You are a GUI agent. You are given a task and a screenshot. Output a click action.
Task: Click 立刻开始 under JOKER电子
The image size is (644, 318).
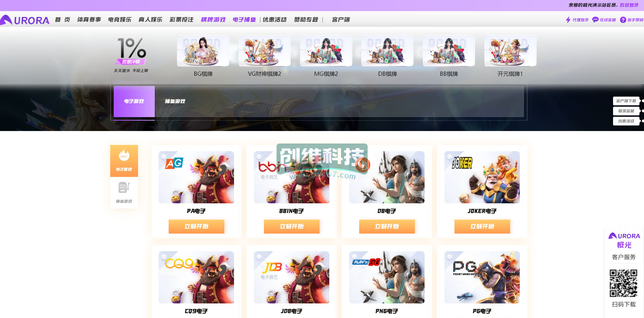[x=482, y=227]
